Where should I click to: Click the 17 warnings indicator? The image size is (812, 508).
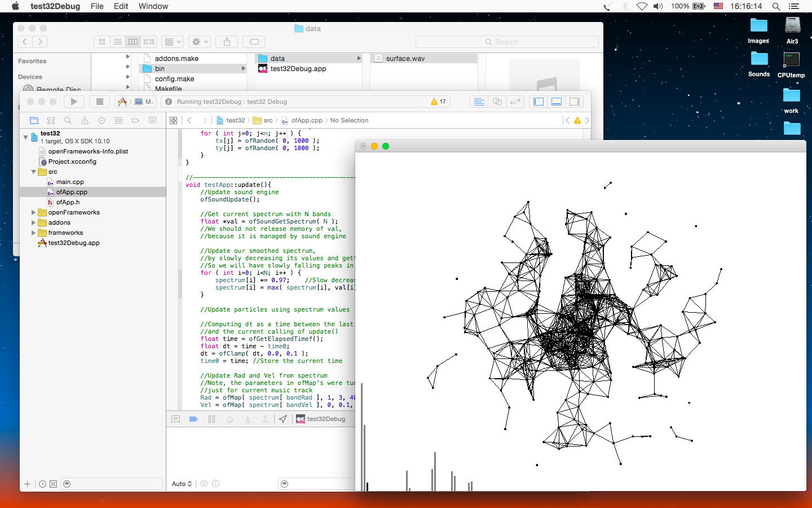[438, 102]
